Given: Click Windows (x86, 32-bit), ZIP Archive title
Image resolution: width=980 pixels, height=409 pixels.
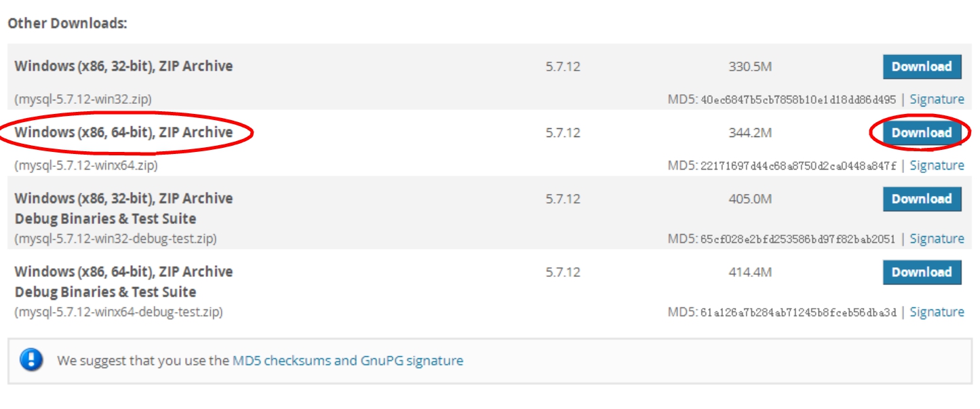Looking at the screenshot, I should point(123,66).
